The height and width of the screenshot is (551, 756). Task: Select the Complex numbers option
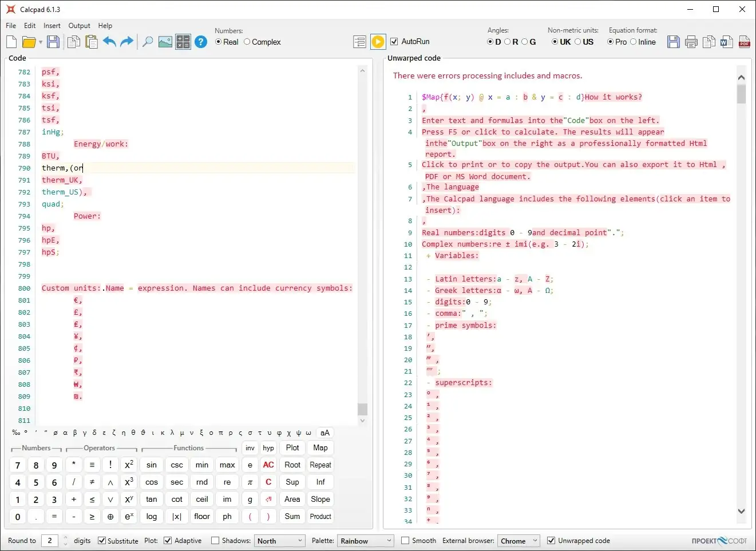(x=263, y=42)
